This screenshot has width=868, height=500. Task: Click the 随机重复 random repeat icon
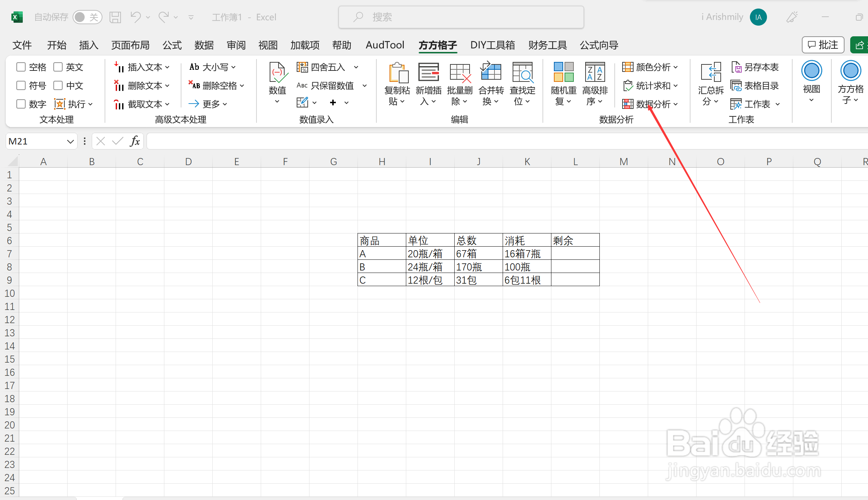(x=563, y=73)
